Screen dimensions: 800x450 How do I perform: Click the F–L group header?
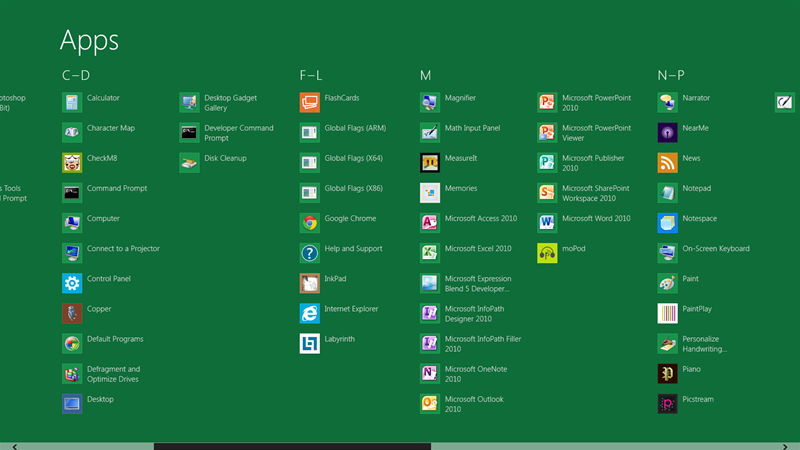tap(311, 76)
